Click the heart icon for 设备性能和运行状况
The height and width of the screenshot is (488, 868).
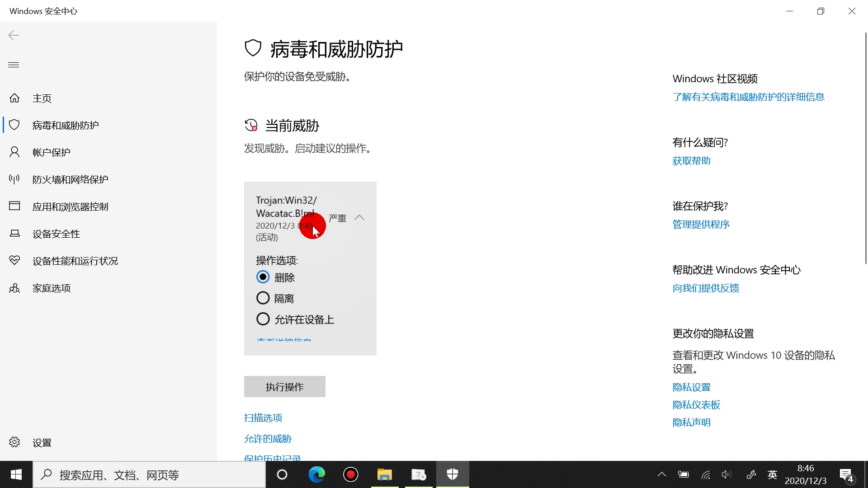coord(14,261)
